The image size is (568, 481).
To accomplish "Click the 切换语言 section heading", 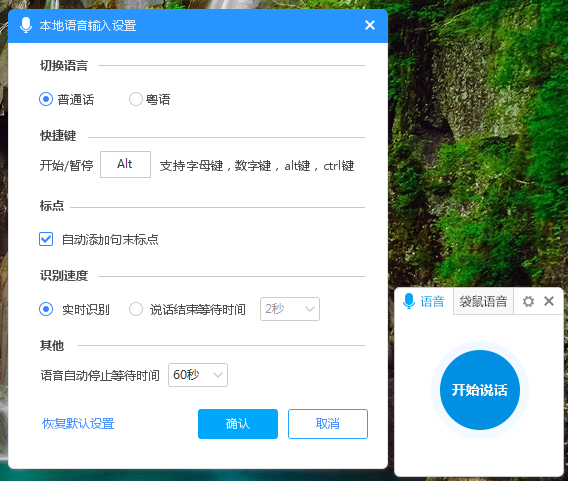I will (x=64, y=66).
